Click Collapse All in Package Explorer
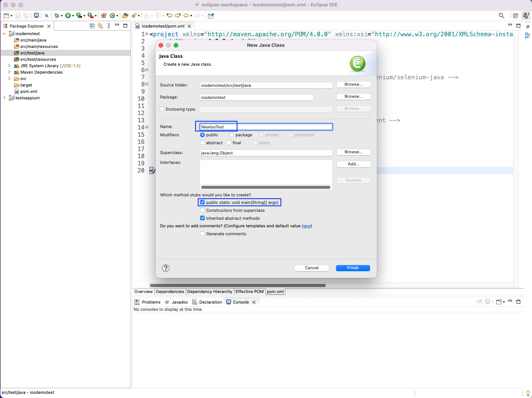Screen dimensions: 532x398 click(x=92, y=26)
